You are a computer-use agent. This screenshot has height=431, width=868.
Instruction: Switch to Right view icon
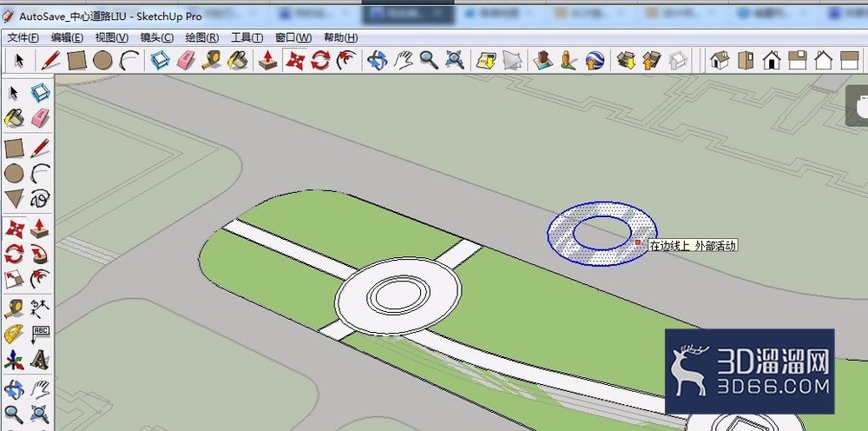797,60
